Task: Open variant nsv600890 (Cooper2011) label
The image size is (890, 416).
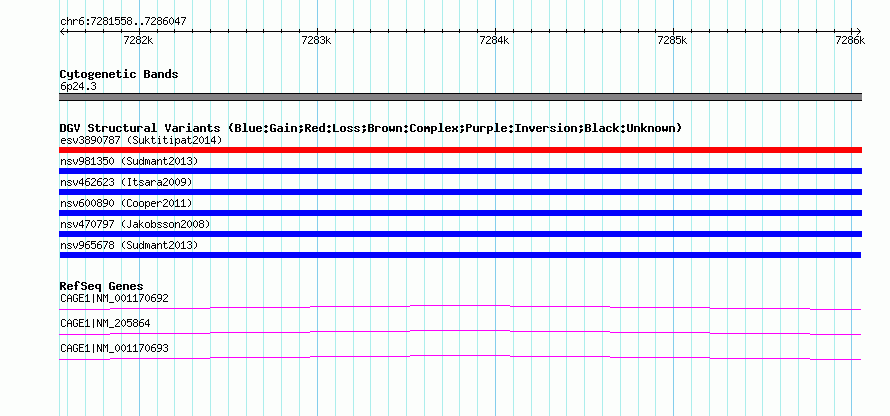Action: pyautogui.click(x=126, y=203)
